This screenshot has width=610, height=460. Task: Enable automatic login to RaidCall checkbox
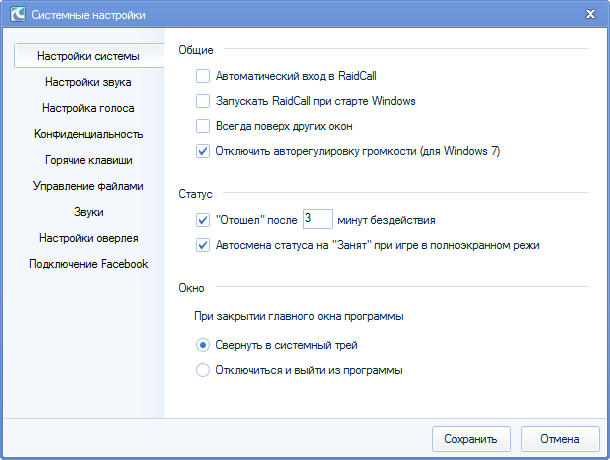203,75
